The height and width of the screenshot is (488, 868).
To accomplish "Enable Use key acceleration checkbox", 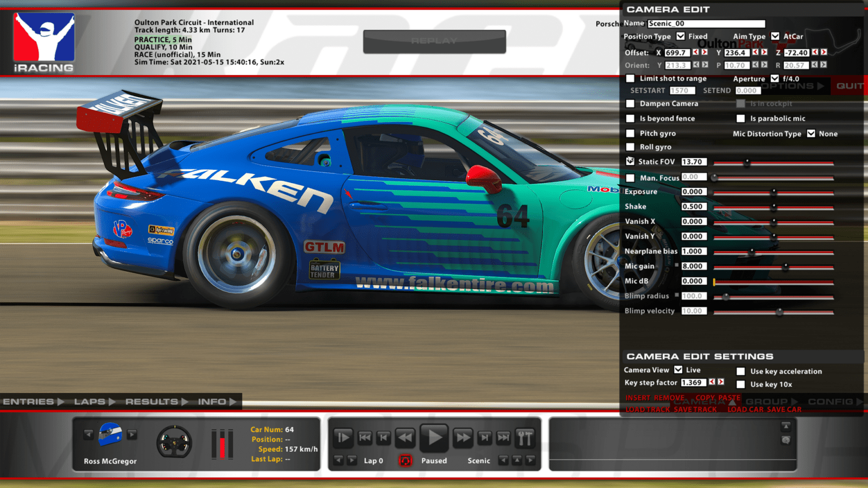I will tap(740, 371).
